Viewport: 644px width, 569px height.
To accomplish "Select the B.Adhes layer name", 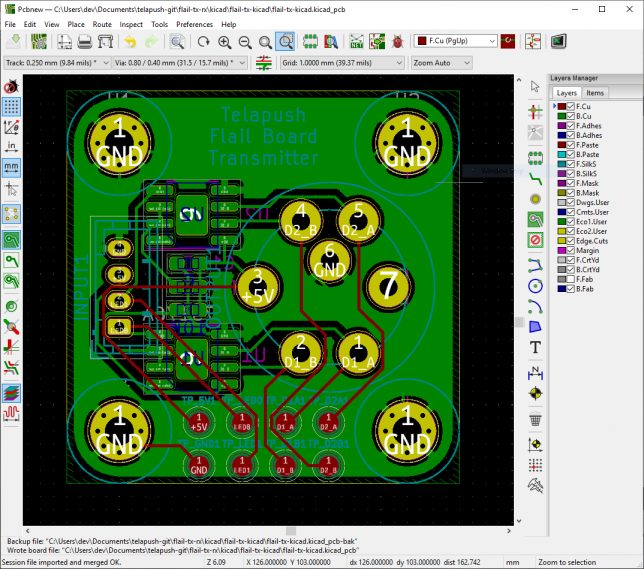I will click(x=589, y=135).
